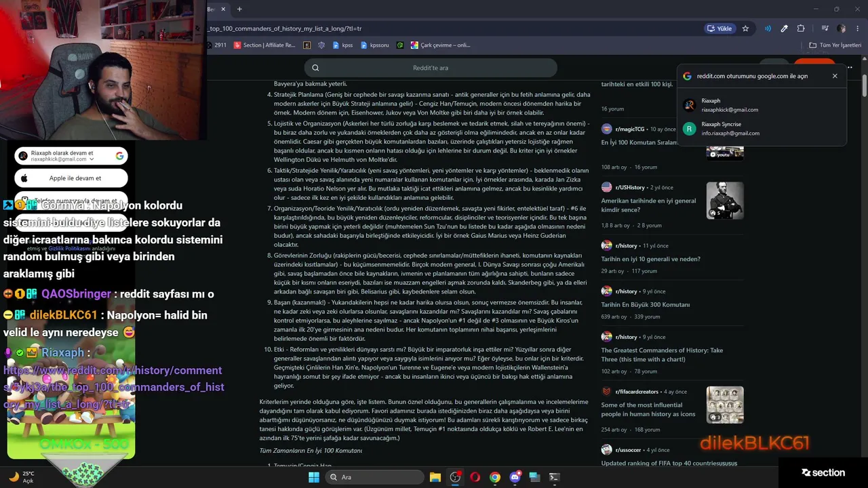Open the r/fifacardcreators subreddit link

coord(638,391)
